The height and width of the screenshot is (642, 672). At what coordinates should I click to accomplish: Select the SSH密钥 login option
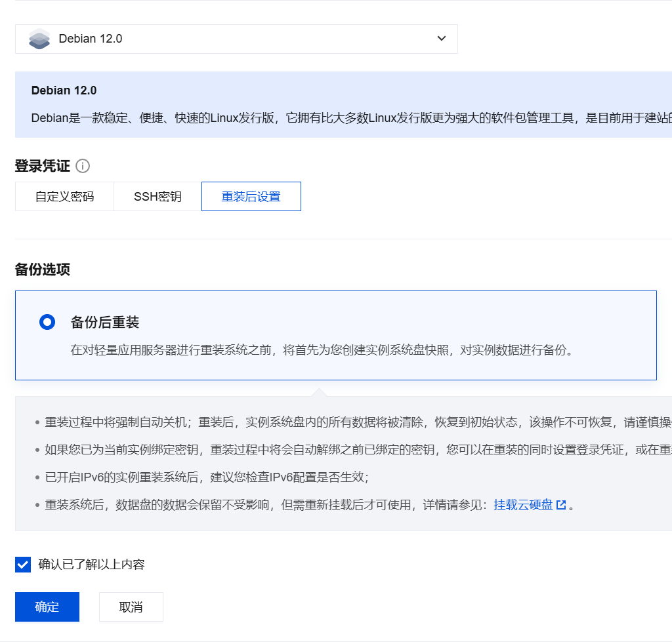point(157,197)
